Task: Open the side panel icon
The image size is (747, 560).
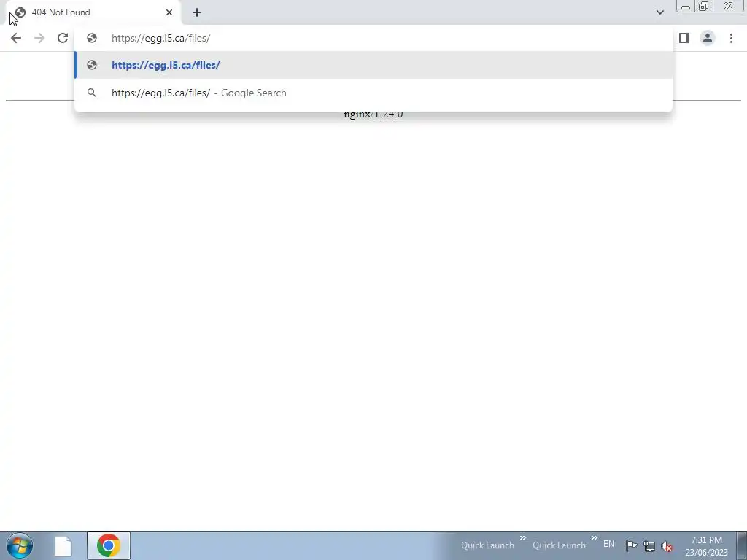Action: (684, 38)
